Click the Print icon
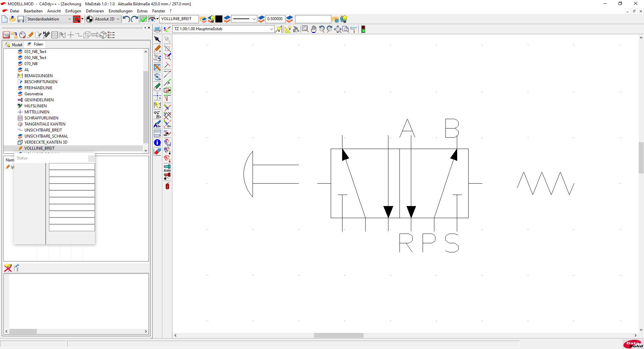The height and width of the screenshot is (349, 644). pyautogui.click(x=157, y=29)
